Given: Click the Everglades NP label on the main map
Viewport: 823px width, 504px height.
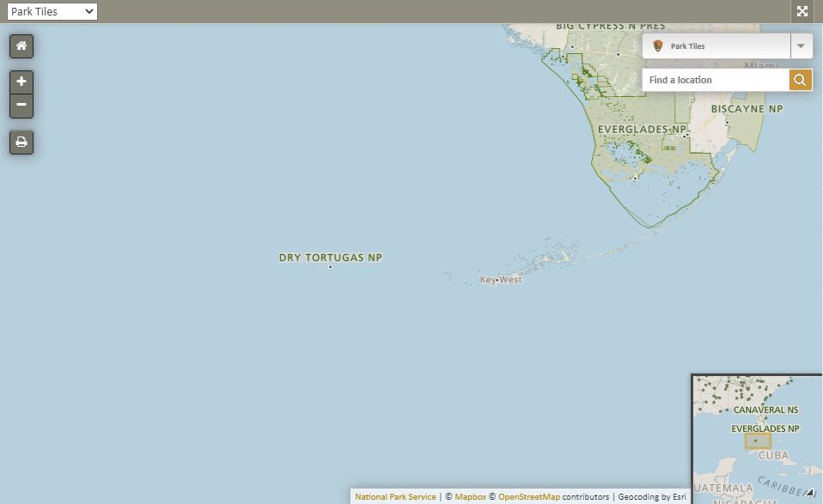Looking at the screenshot, I should [x=640, y=130].
